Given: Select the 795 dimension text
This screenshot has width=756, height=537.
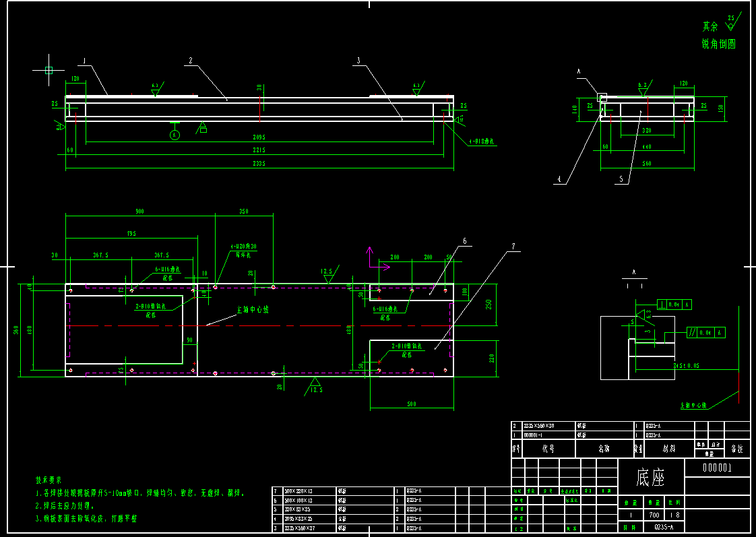Looking at the screenshot, I should pyautogui.click(x=131, y=234).
